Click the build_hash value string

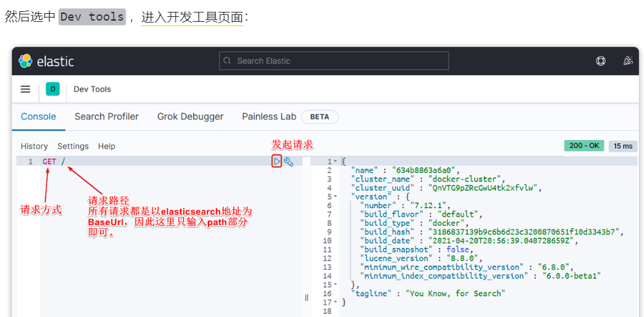[x=524, y=232]
